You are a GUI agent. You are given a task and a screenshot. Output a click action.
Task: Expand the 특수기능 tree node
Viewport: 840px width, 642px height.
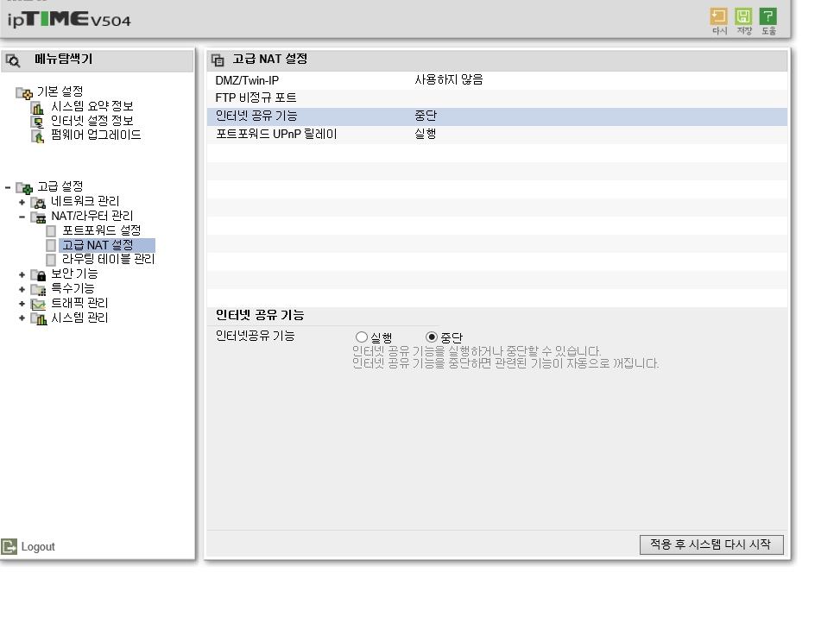pyautogui.click(x=22, y=289)
